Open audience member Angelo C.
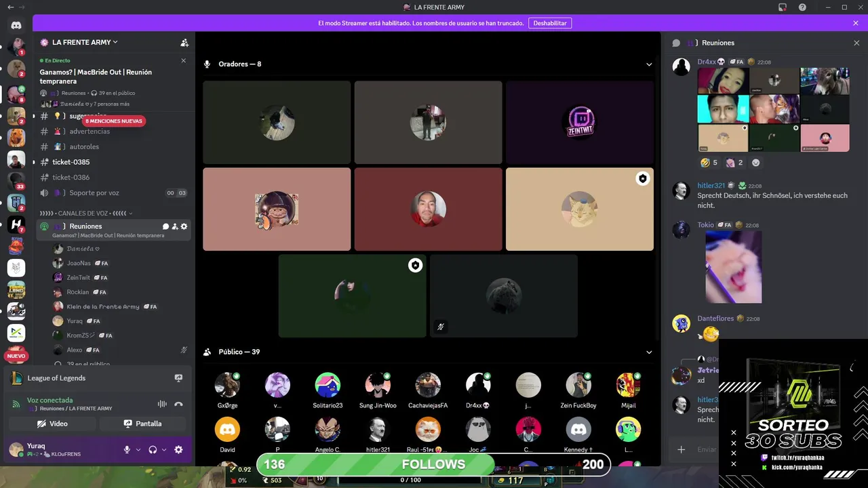The width and height of the screenshot is (868, 488). 328,434
